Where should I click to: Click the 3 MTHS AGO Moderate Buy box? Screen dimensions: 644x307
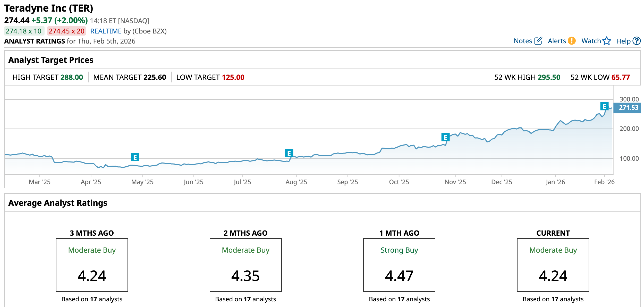point(92,265)
